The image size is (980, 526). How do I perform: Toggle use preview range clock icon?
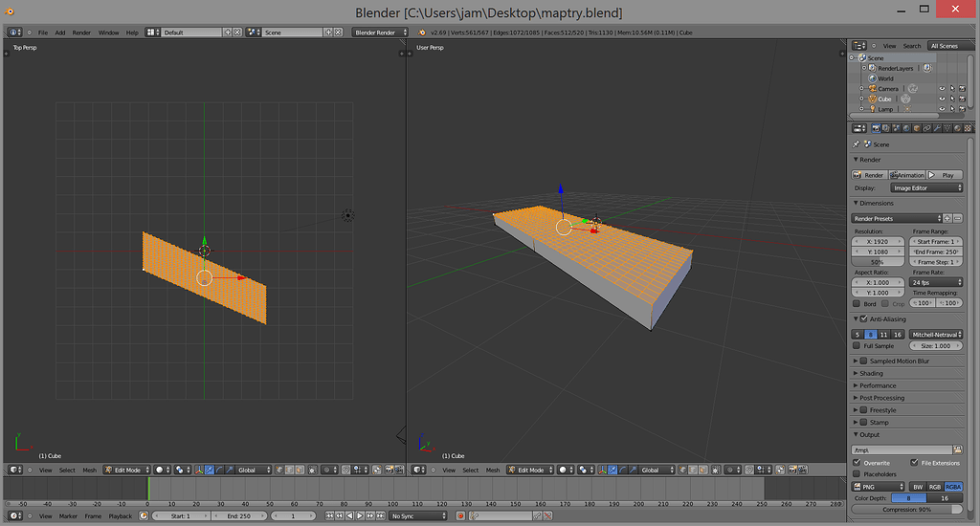144,516
